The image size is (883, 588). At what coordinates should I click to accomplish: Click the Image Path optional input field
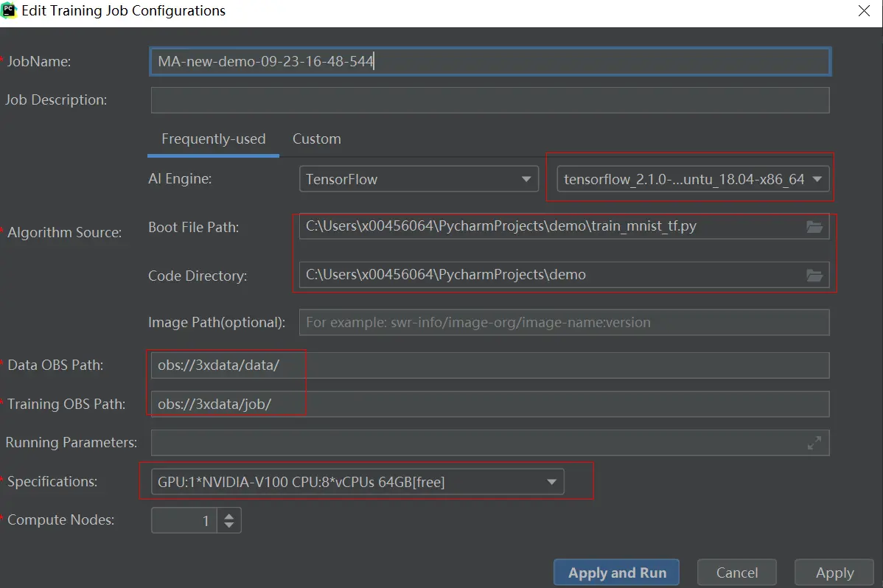pos(563,322)
